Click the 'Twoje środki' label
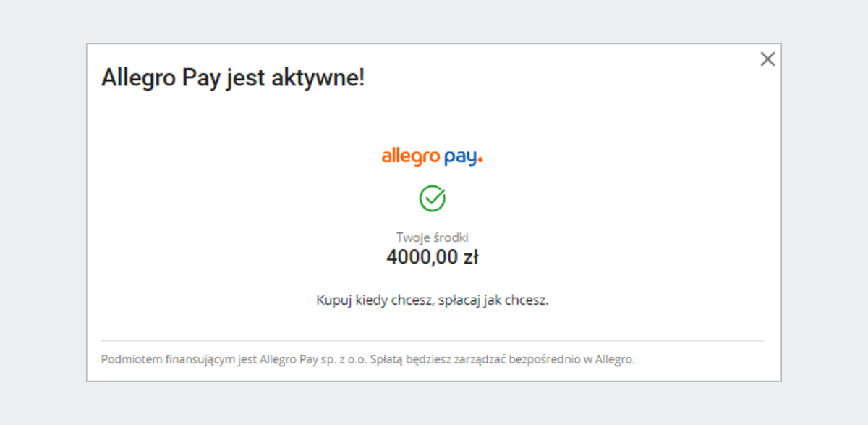868x425 pixels. (433, 237)
